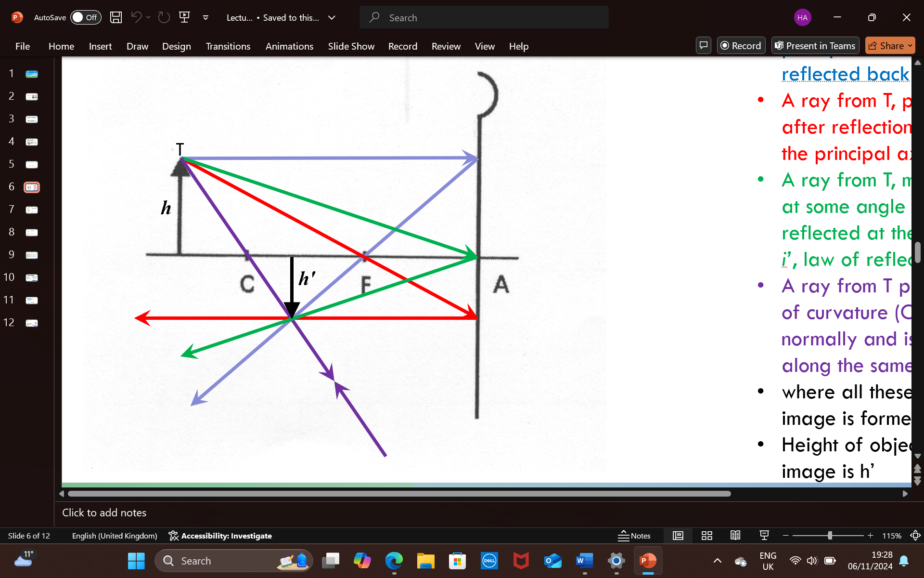Screen dimensions: 924x578
Task: Click the 115% zoom level
Action: pyautogui.click(x=892, y=536)
